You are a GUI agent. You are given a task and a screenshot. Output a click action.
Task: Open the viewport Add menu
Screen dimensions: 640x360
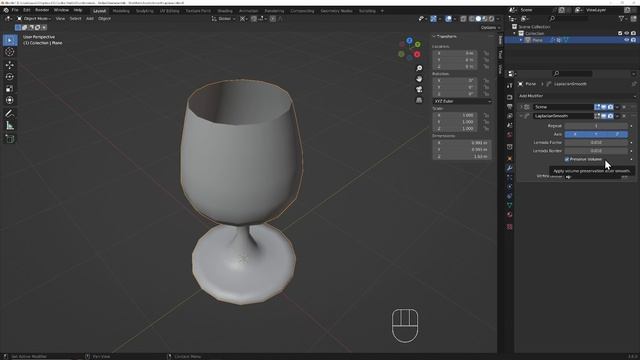pyautogui.click(x=90, y=19)
